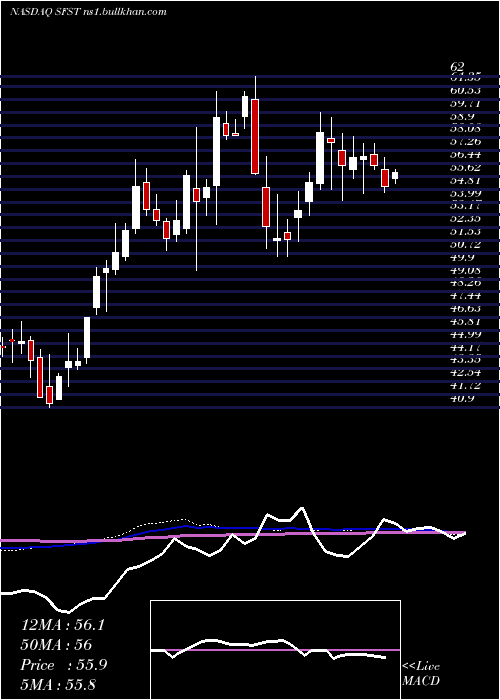
Task: Click the 41.72 price axis label
Action: pos(465,385)
